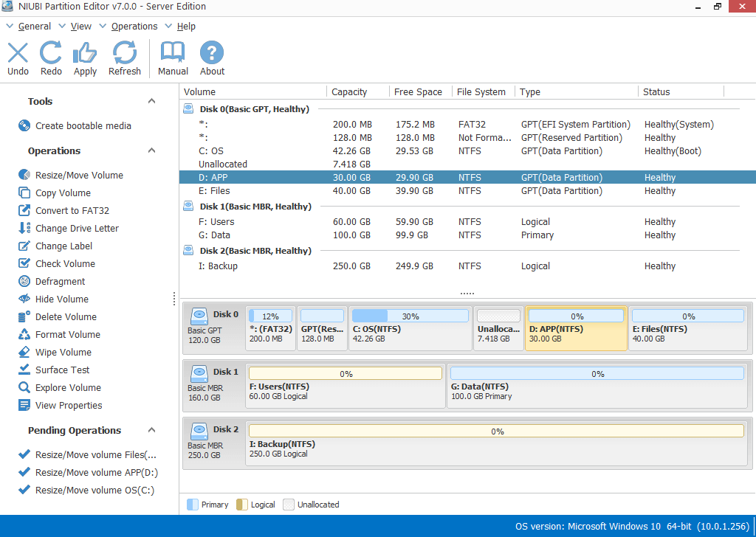Click the Undo toolbar icon
Viewport: 756px width, 537px height.
pyautogui.click(x=18, y=53)
